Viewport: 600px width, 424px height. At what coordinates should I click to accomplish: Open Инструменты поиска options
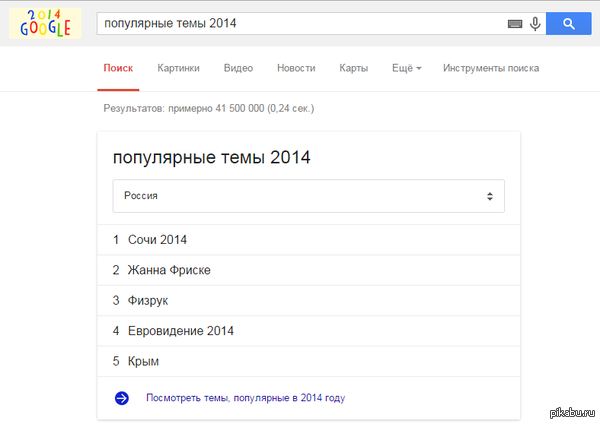point(491,68)
